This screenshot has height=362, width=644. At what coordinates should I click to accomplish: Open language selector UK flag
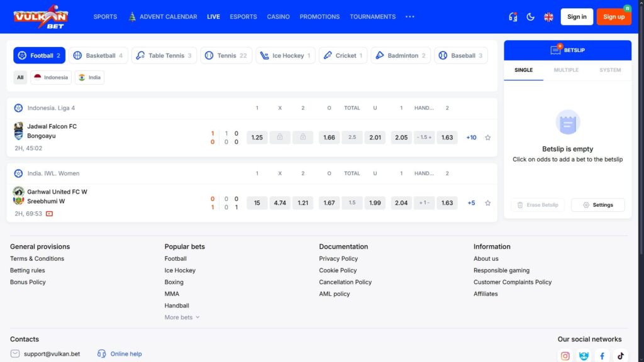[x=548, y=17]
